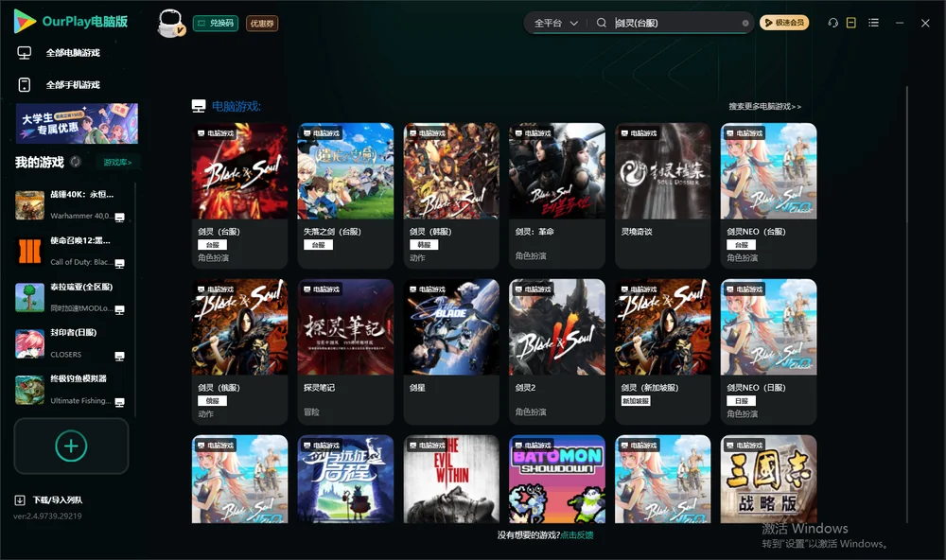Open the 剑灵NEO (台服) game card
The image size is (946, 560).
768,196
